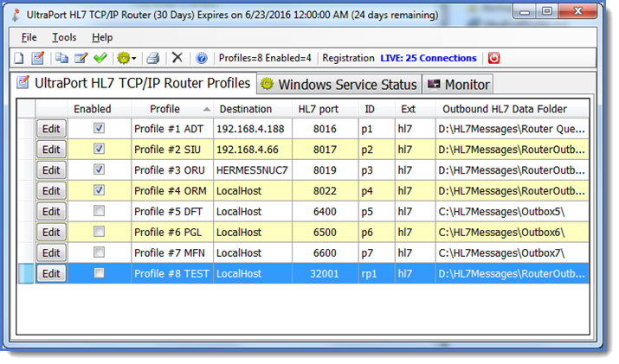
Task: Uncheck Enabled for Profile #3 ORU
Action: [99, 169]
